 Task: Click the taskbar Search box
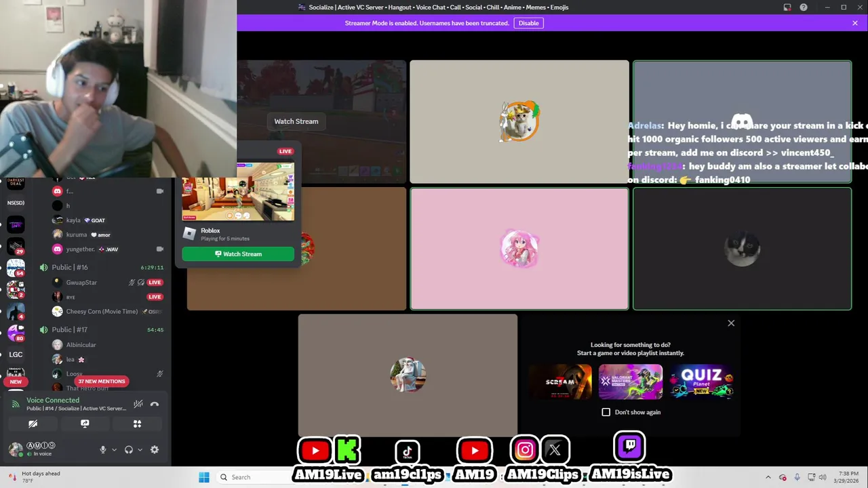click(x=252, y=477)
